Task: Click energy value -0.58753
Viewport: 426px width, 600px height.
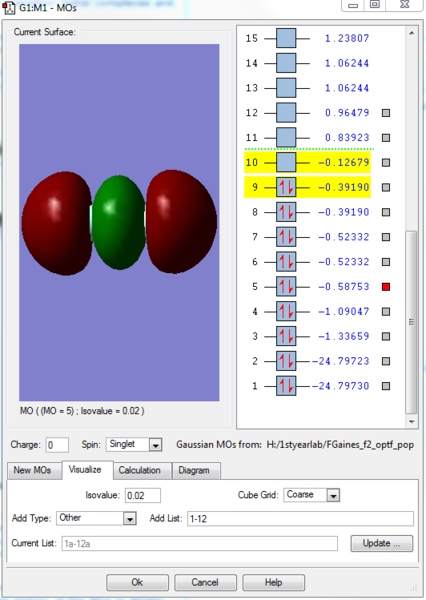Action: pos(344,287)
